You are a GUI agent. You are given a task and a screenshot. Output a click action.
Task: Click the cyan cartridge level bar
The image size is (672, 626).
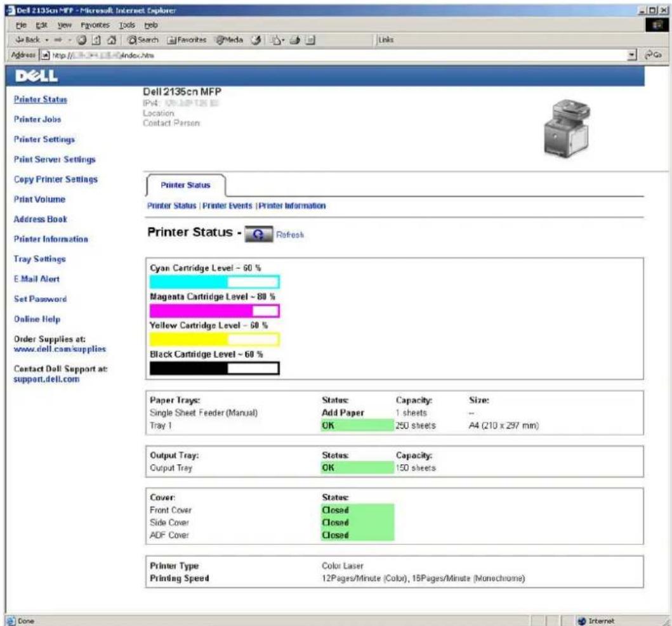tap(214, 282)
